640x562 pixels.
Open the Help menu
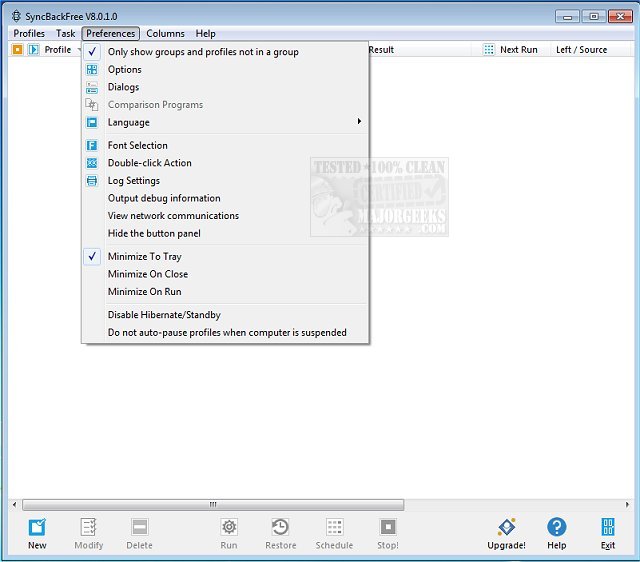[205, 33]
